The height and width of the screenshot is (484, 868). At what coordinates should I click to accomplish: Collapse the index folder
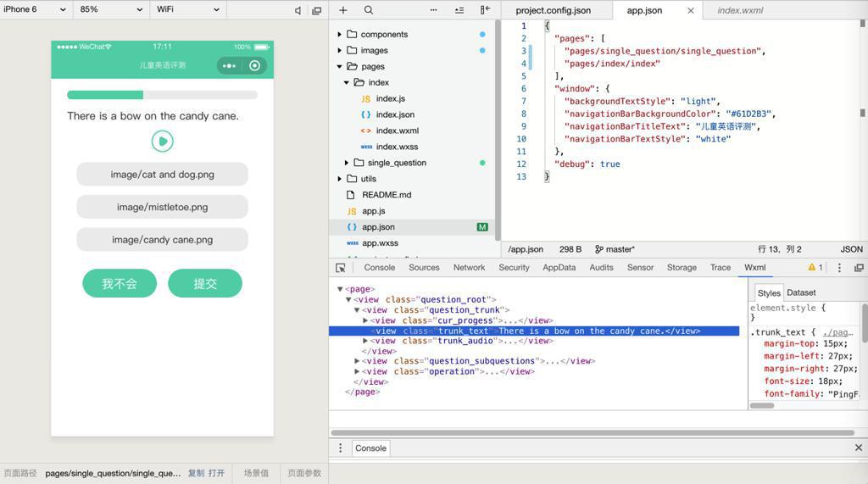(347, 82)
